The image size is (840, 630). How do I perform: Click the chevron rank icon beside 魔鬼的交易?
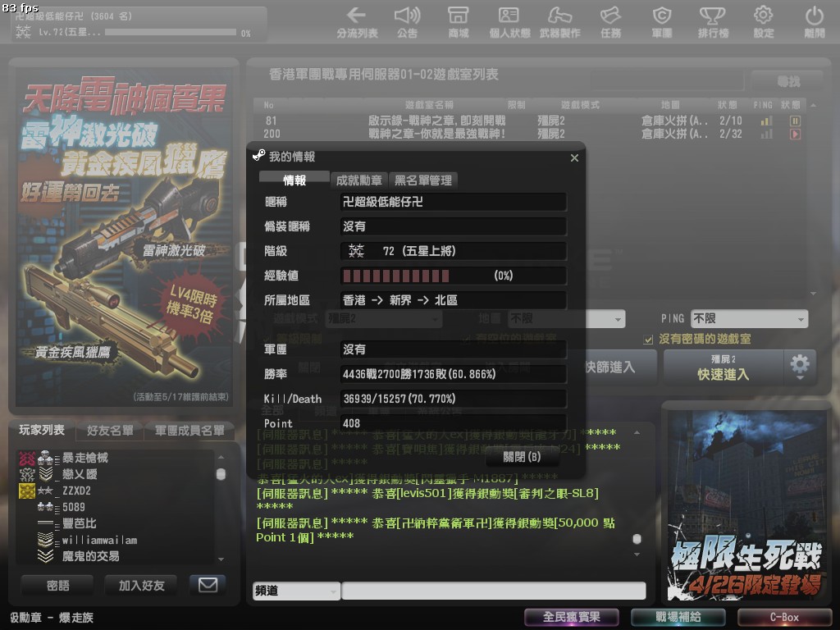pyautogui.click(x=46, y=556)
